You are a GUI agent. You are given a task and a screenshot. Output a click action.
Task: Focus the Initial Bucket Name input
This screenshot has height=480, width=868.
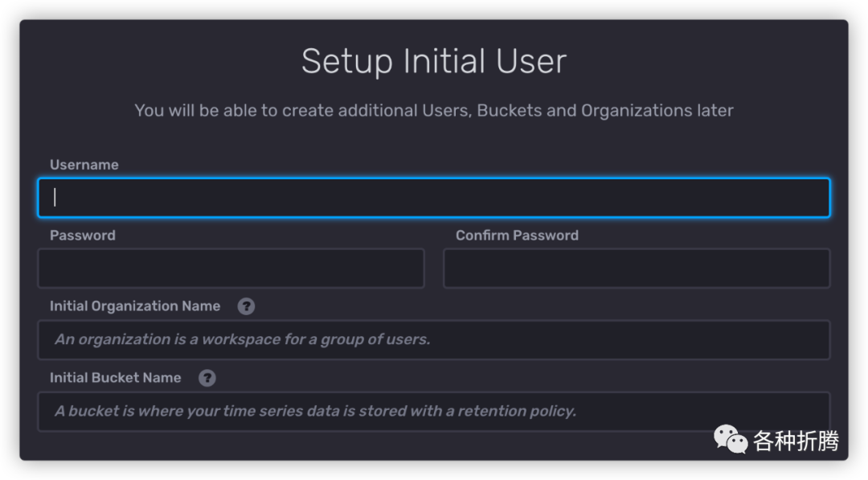pos(433,411)
